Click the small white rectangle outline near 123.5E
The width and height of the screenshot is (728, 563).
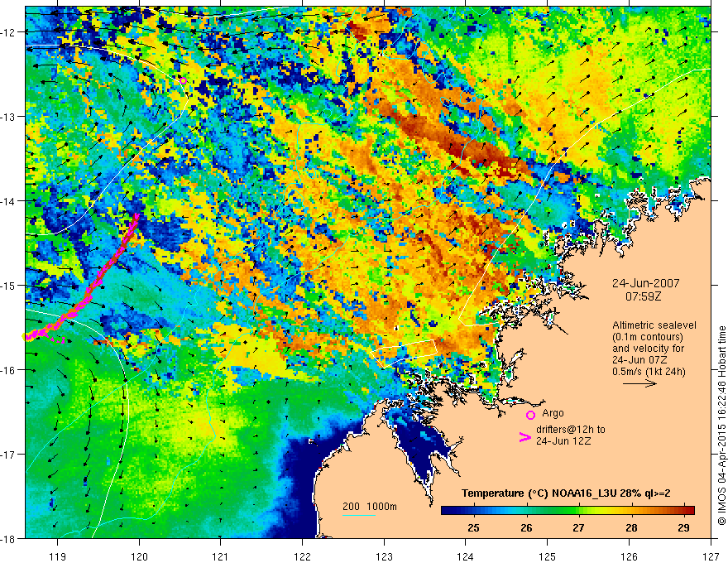404,354
